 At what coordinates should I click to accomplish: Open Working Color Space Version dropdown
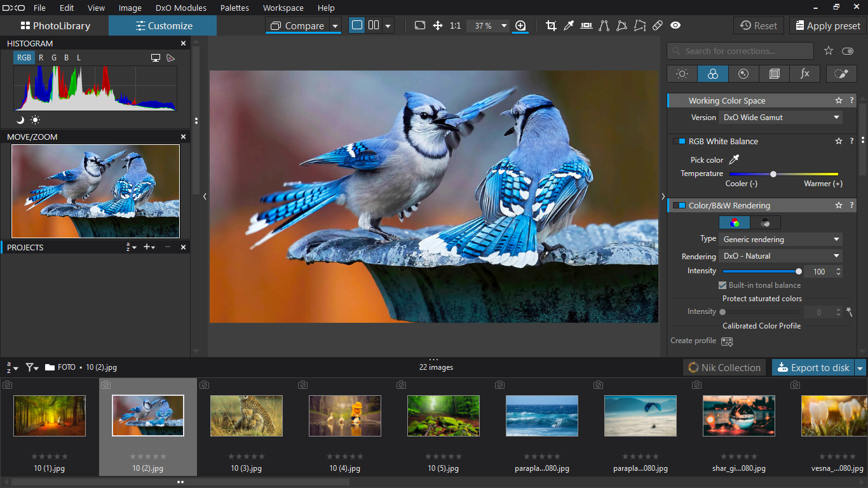point(781,118)
